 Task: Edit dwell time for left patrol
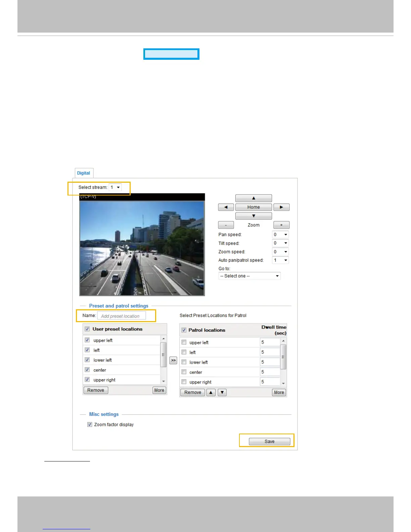point(270,352)
